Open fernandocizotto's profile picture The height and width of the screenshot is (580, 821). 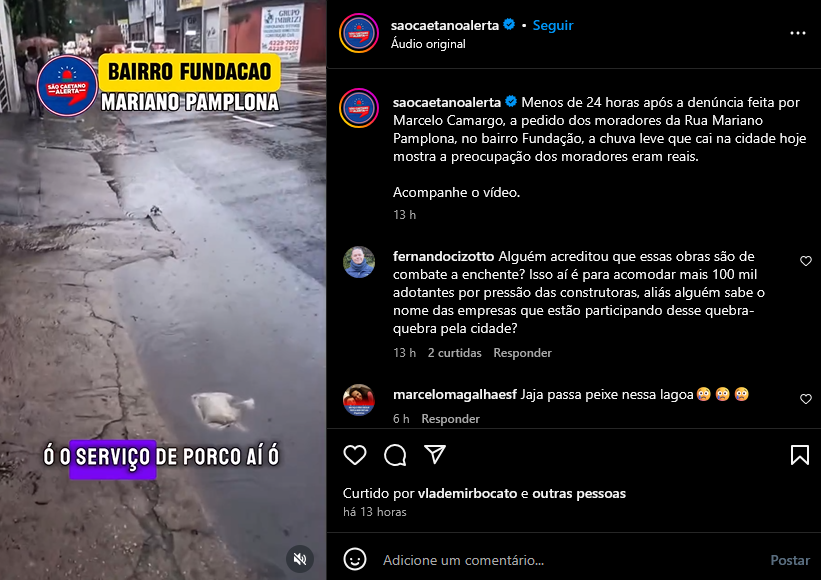click(x=359, y=262)
